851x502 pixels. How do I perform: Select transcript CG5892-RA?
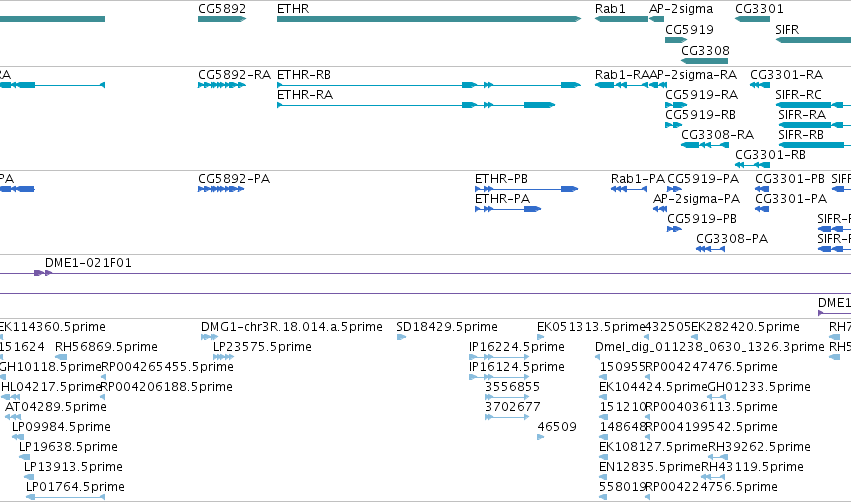[x=234, y=74]
